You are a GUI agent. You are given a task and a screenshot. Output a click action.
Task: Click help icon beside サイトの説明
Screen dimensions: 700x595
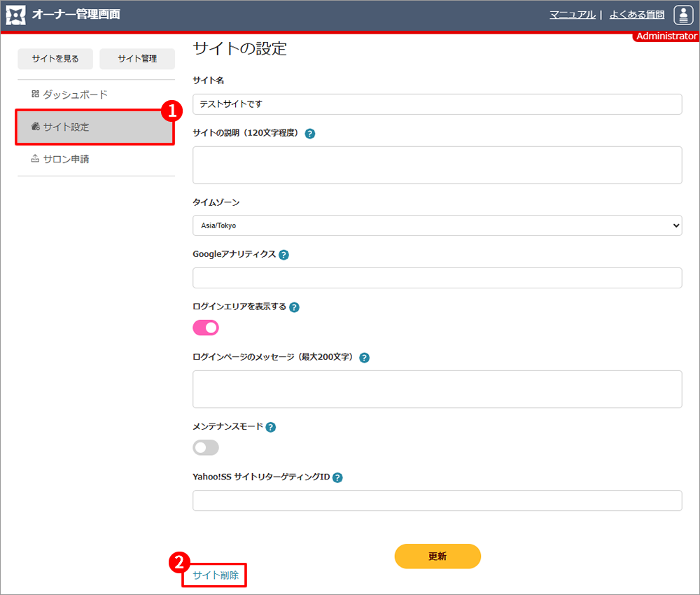tap(310, 134)
